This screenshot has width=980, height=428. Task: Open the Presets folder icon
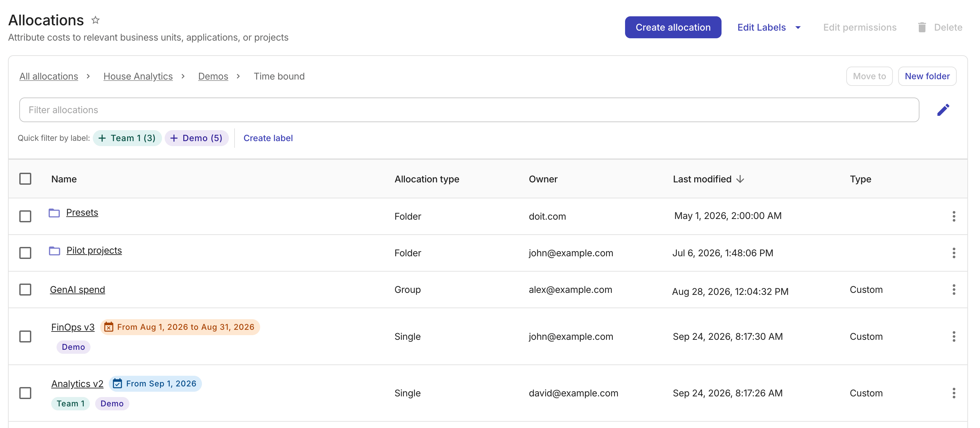pos(55,213)
